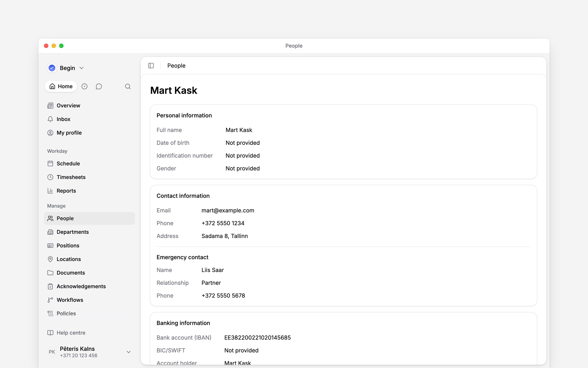Screen dimensions: 588x368
Task: Click the Departments building icon
Action: tap(50, 232)
